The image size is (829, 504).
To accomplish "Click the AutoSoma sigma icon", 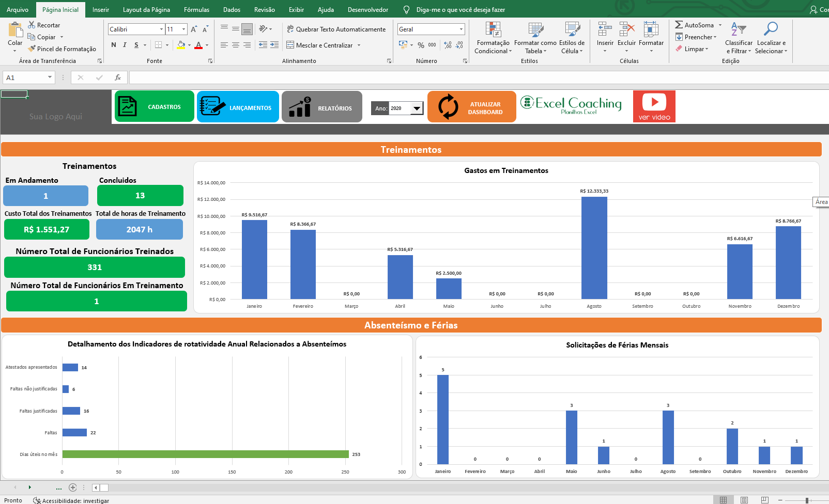I will pyautogui.click(x=679, y=25).
